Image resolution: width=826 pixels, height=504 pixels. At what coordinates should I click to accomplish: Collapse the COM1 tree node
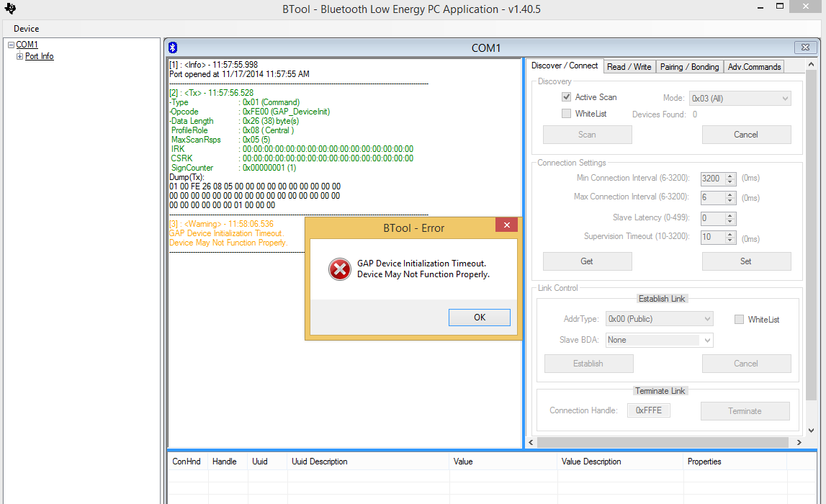pos(11,45)
